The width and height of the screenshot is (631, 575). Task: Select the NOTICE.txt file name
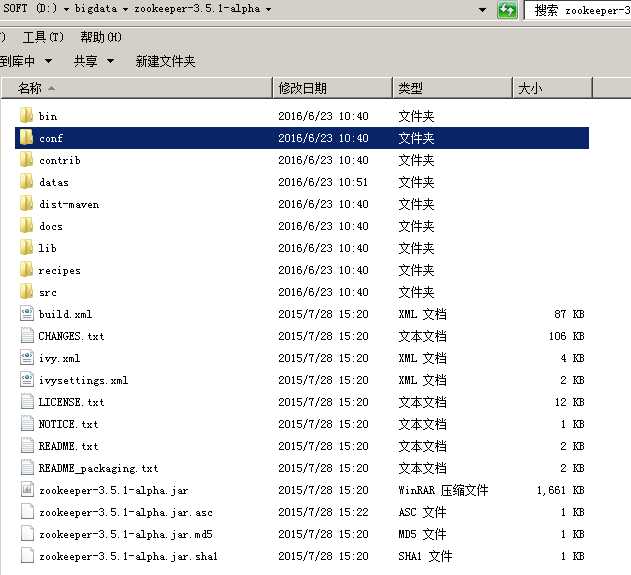point(68,425)
